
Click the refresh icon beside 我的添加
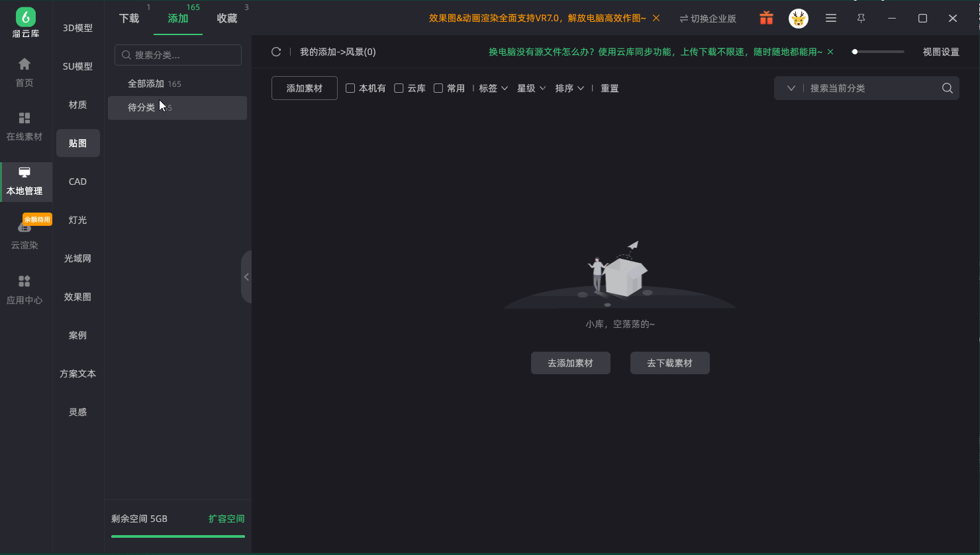(276, 52)
